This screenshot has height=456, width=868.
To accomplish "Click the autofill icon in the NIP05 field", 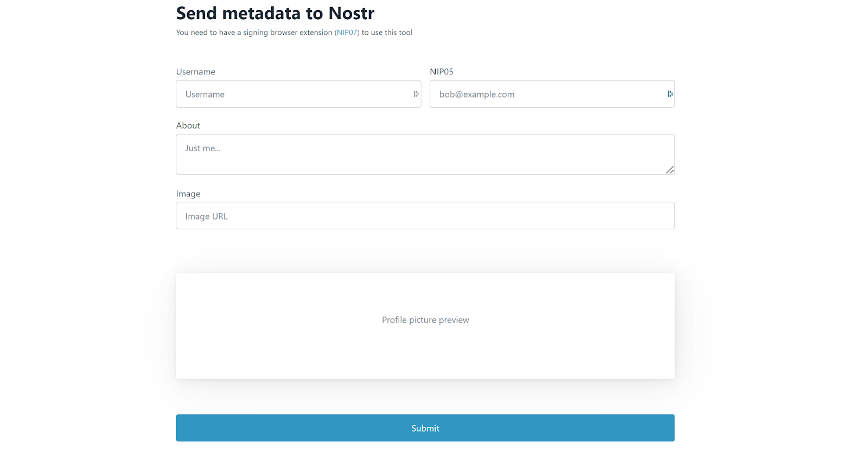I will pyautogui.click(x=670, y=94).
